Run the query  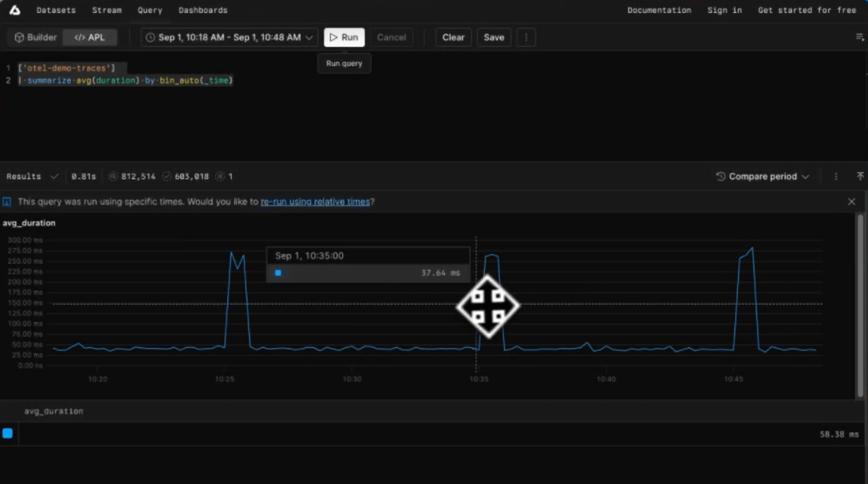(x=344, y=37)
